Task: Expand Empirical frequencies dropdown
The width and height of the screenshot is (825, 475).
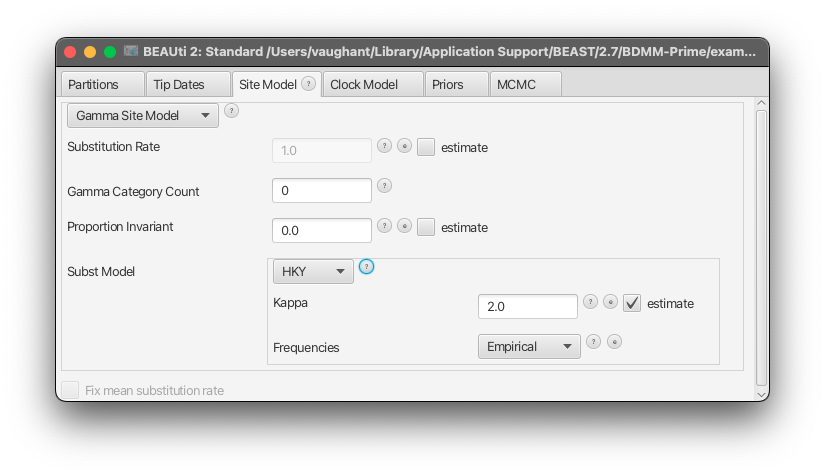Action: point(529,347)
